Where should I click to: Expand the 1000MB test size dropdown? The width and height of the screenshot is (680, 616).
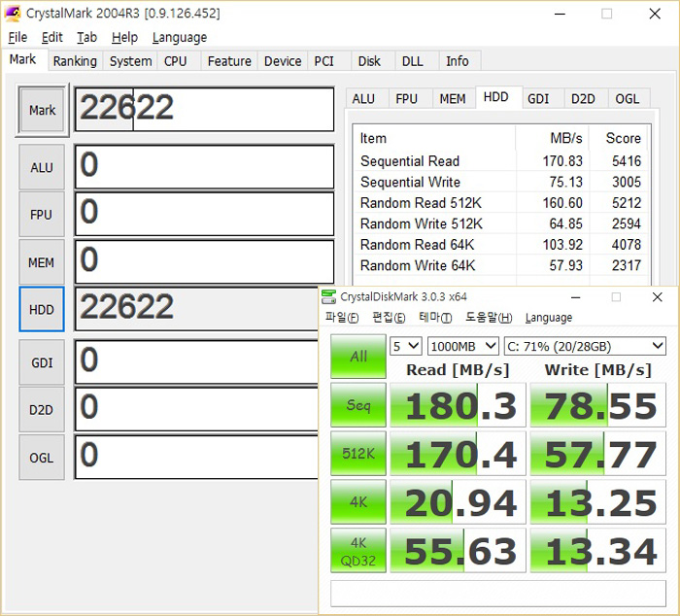coord(462,346)
